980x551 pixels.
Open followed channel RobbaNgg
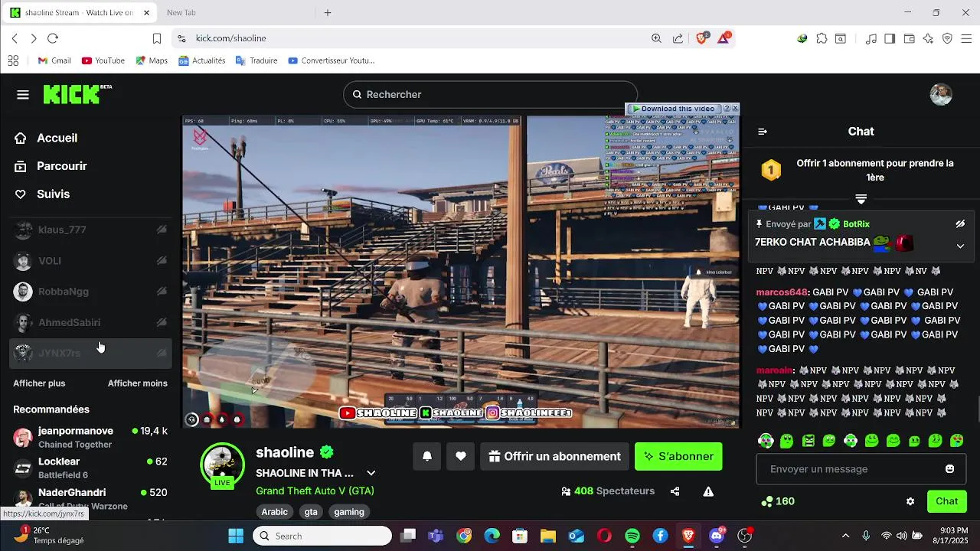click(x=91, y=292)
